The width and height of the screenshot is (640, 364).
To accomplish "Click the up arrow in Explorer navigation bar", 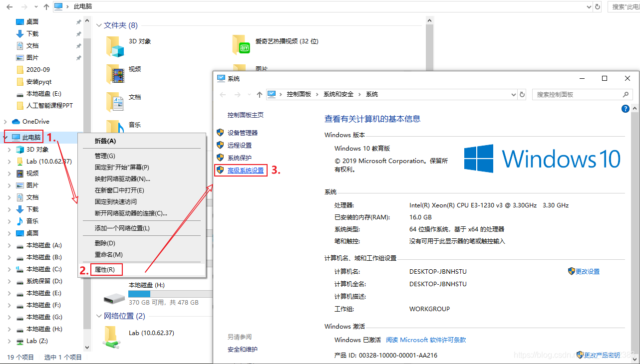I will coord(46,6).
